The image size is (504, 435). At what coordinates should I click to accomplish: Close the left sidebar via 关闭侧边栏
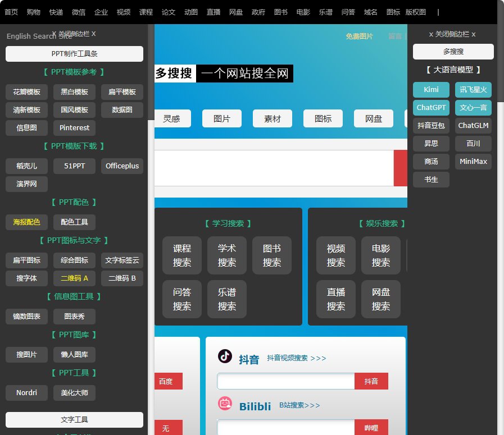pyautogui.click(x=74, y=34)
